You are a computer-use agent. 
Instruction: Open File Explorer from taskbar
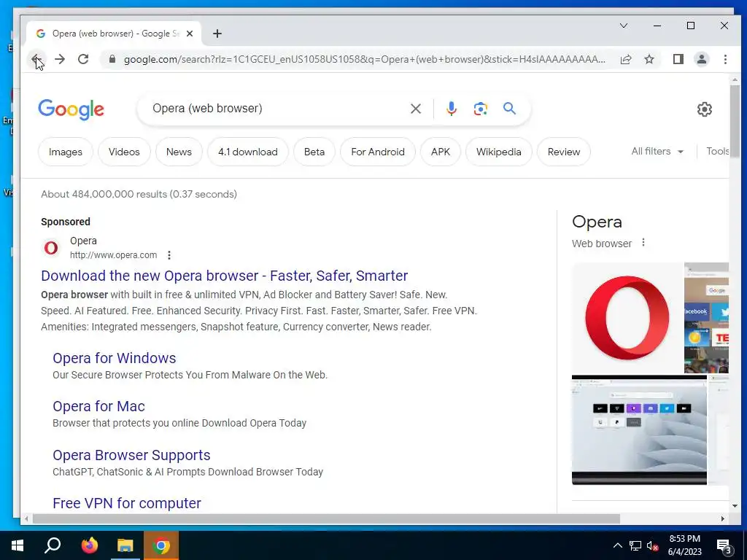pos(125,545)
